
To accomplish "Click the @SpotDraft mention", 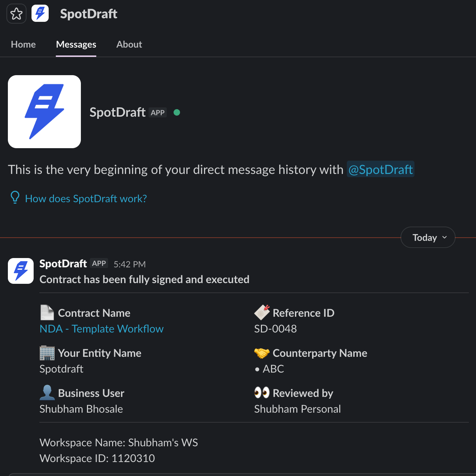I will [x=380, y=169].
